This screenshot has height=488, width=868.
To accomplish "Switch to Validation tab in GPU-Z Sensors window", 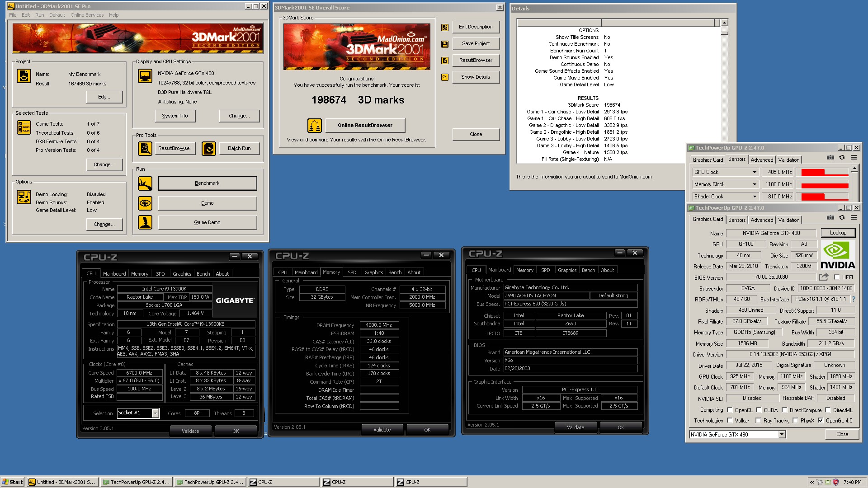I will point(788,160).
